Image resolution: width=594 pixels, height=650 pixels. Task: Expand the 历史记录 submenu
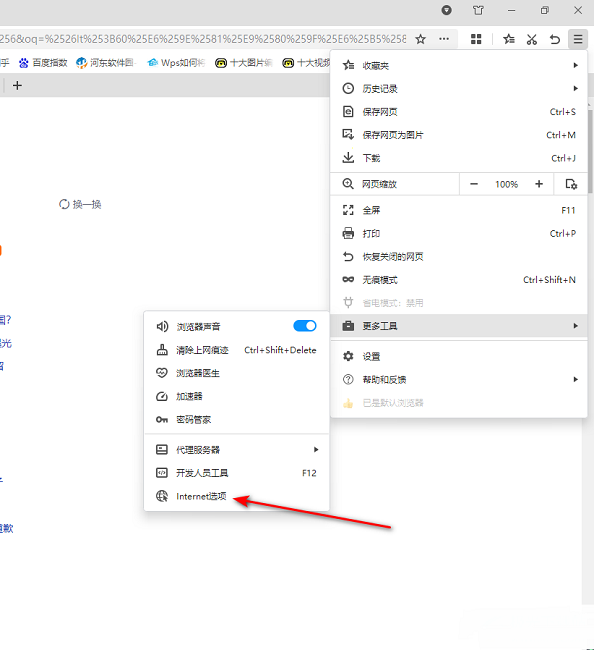[x=459, y=89]
